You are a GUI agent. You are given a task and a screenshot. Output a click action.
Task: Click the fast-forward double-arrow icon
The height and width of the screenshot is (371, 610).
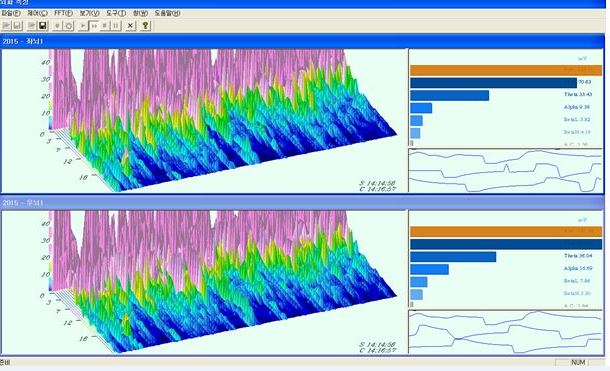pos(94,26)
